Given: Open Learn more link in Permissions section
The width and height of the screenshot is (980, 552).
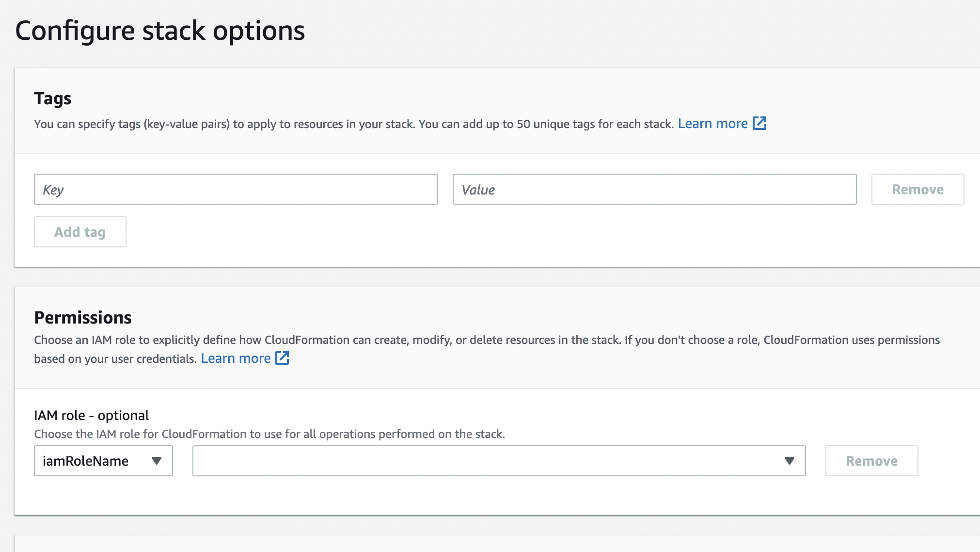Looking at the screenshot, I should [x=236, y=358].
